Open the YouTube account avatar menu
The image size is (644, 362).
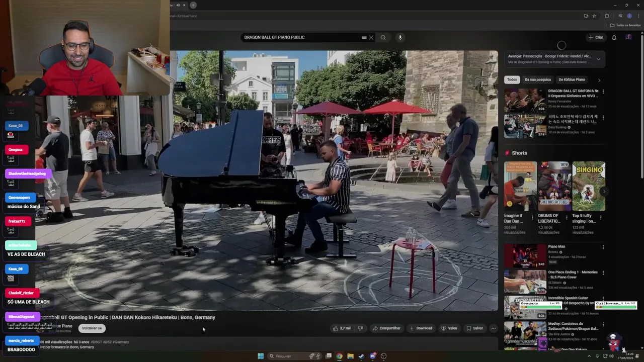(628, 37)
